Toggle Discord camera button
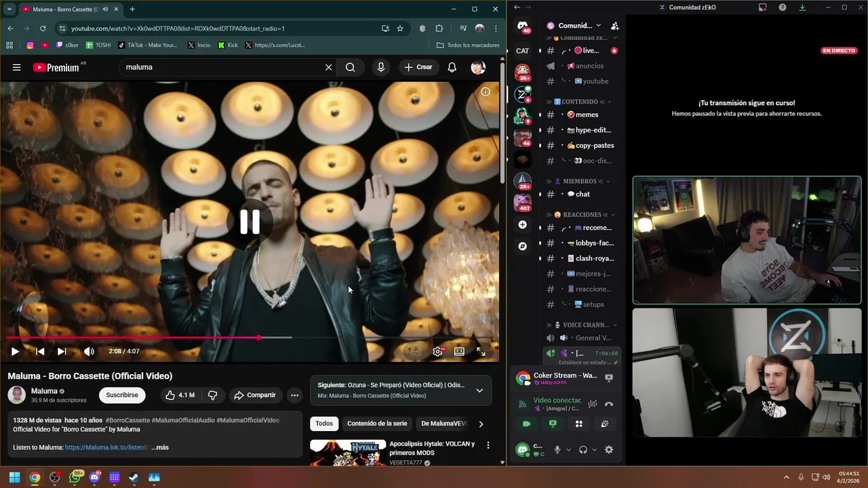The height and width of the screenshot is (488, 868). click(x=526, y=424)
